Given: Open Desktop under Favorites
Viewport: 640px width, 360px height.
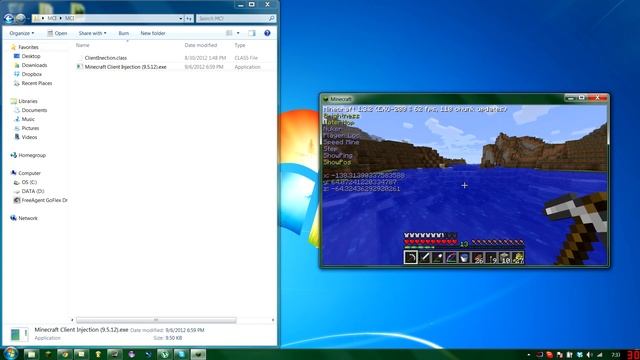Looking at the screenshot, I should (31, 56).
